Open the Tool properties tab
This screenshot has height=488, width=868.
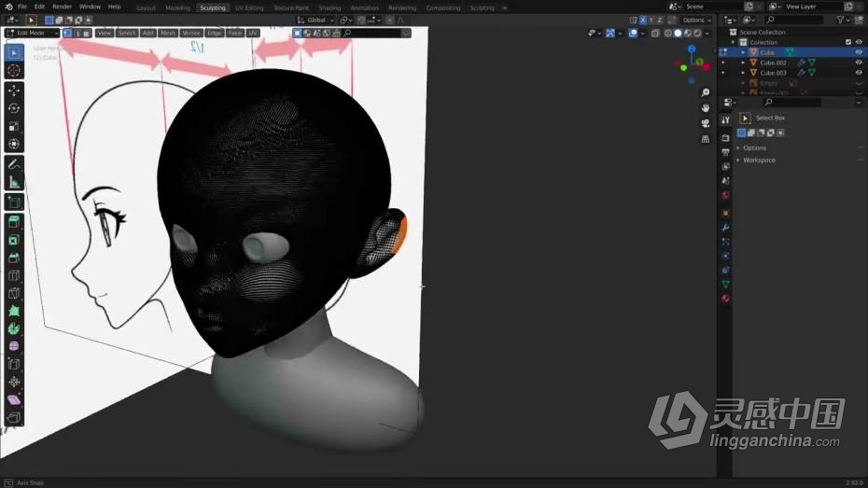[x=725, y=120]
